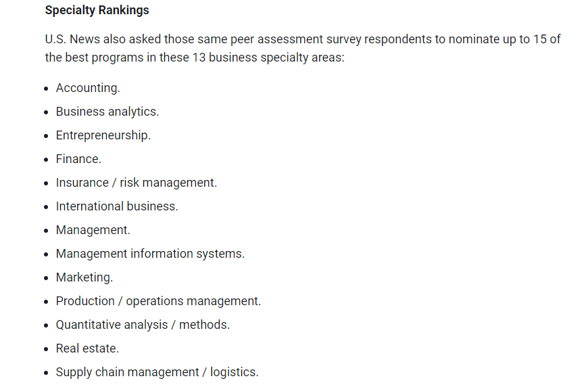Click the Management list item
Viewport: 588px width, 385px height.
click(93, 229)
